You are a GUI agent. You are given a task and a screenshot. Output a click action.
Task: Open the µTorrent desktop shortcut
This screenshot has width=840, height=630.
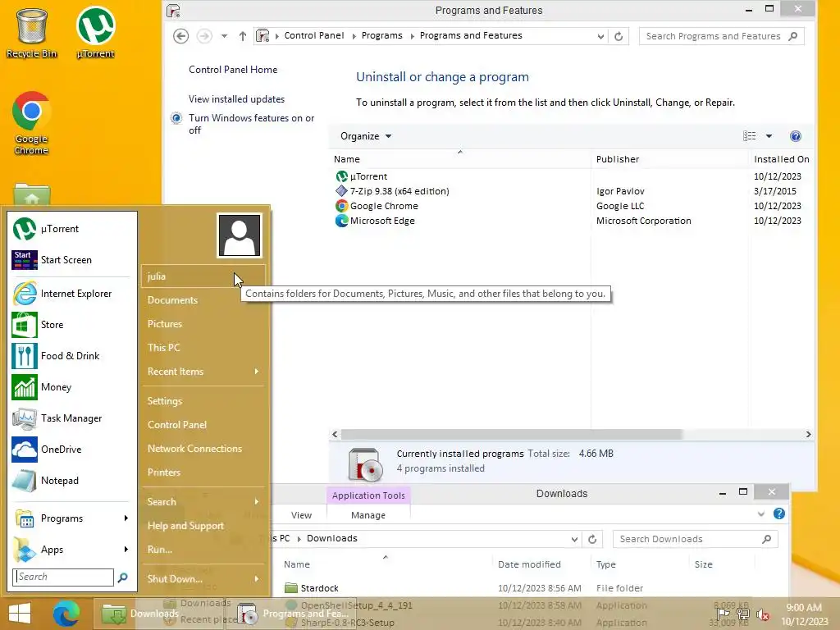pyautogui.click(x=95, y=33)
